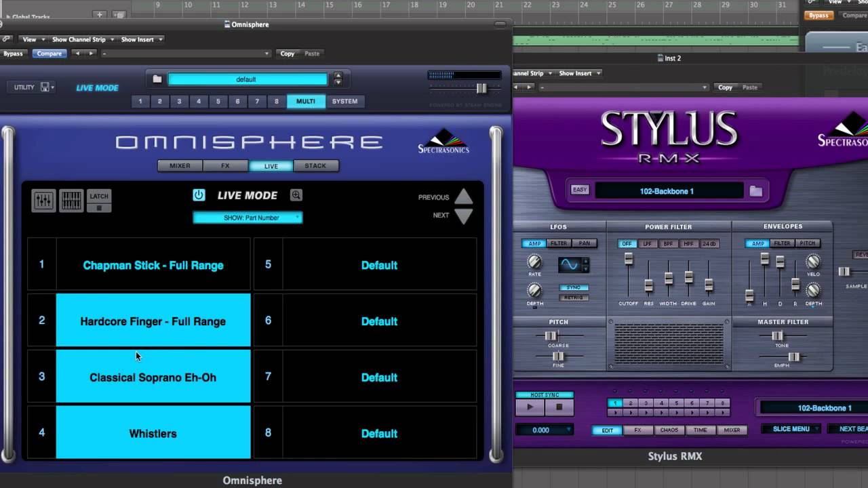
Task: Select previous setting arrow in Omnisphere header
Action: tap(78, 54)
